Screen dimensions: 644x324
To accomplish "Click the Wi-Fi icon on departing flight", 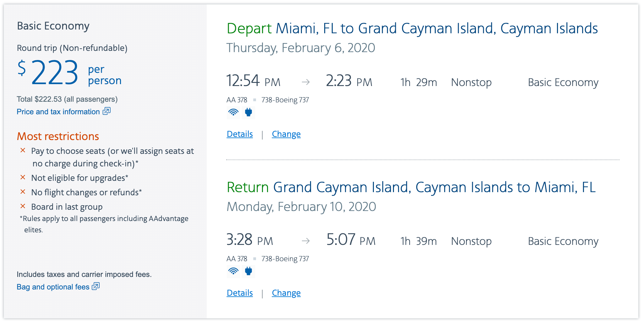I will tap(233, 112).
